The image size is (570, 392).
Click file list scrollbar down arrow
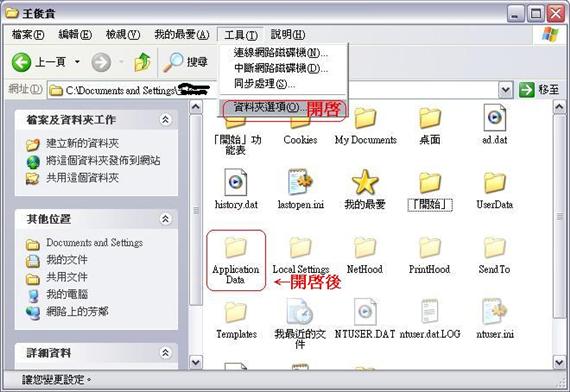tap(559, 361)
